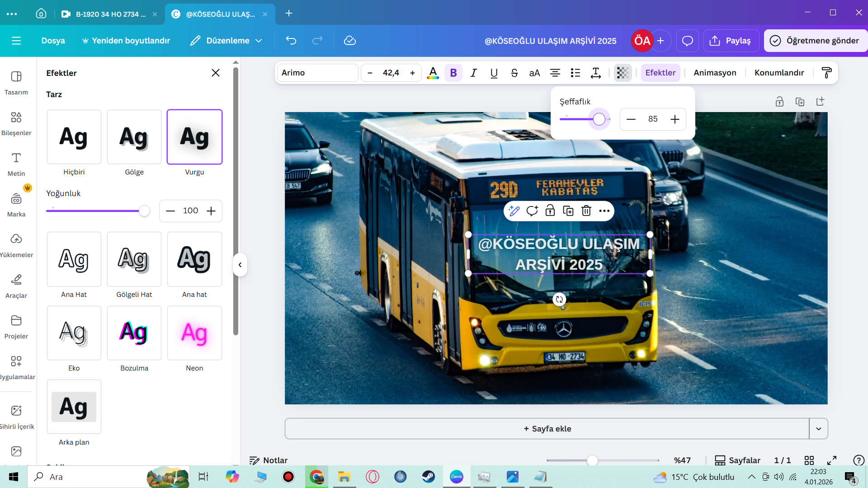Click the text color icon

(433, 73)
